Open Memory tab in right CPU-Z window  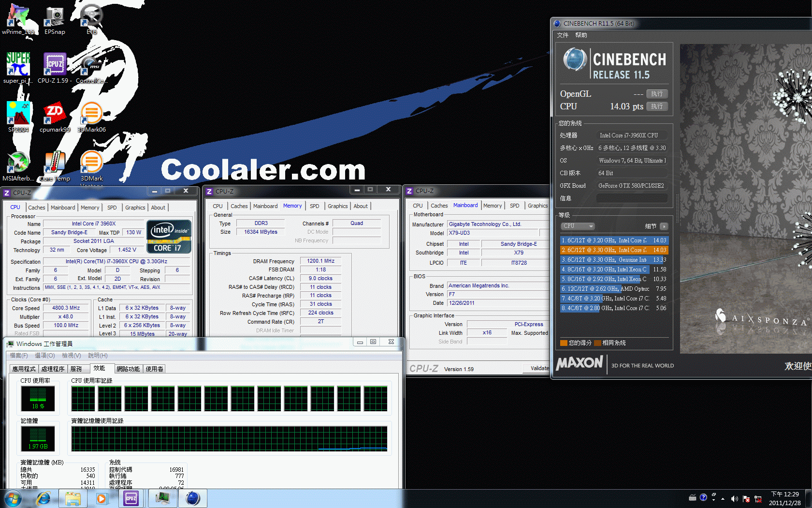[x=493, y=206]
